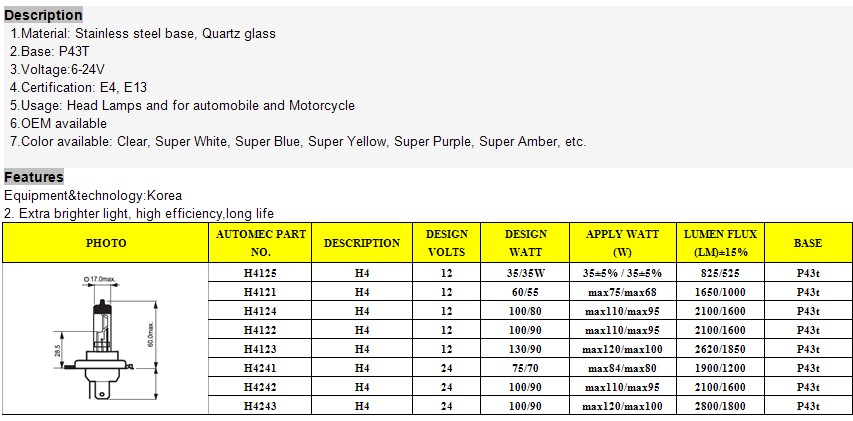The width and height of the screenshot is (853, 421).
Task: Click the PHOTO column header
Action: [106, 243]
